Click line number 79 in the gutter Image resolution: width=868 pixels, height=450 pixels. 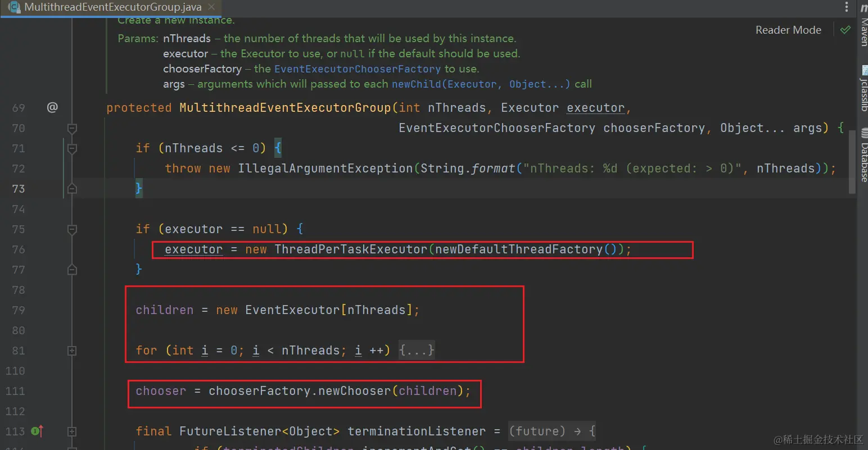19,310
